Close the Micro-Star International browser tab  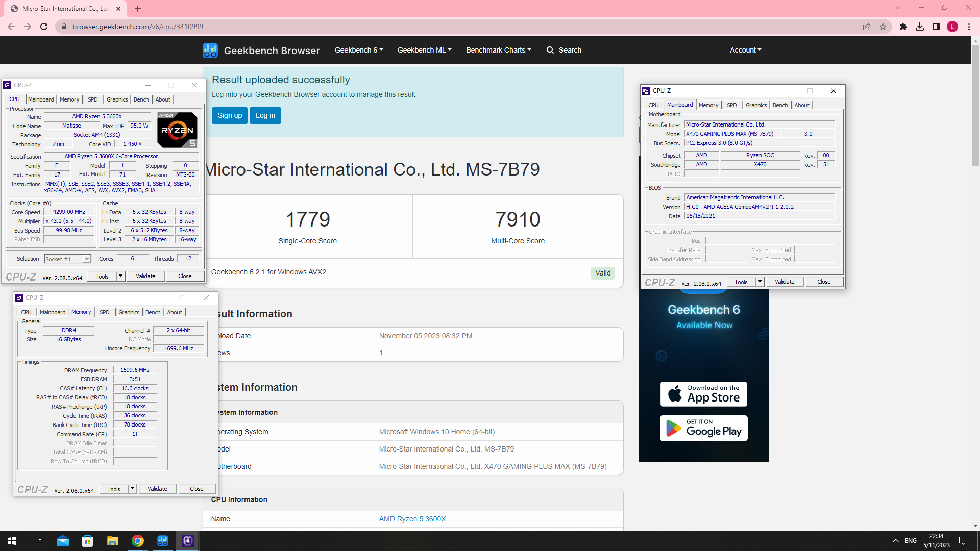(x=118, y=9)
